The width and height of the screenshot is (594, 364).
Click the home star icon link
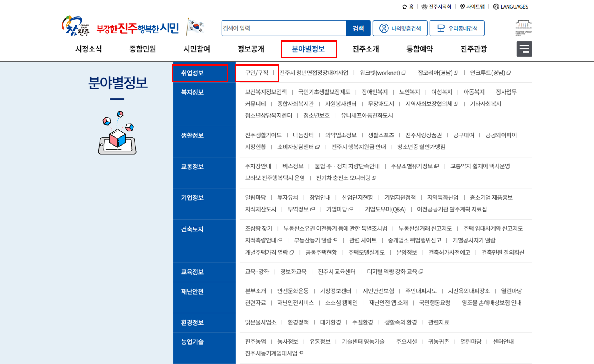(x=408, y=7)
